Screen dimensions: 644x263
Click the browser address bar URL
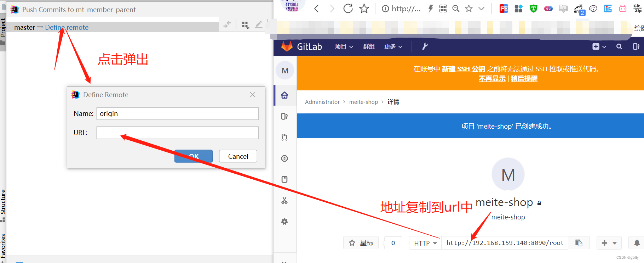pos(406,9)
